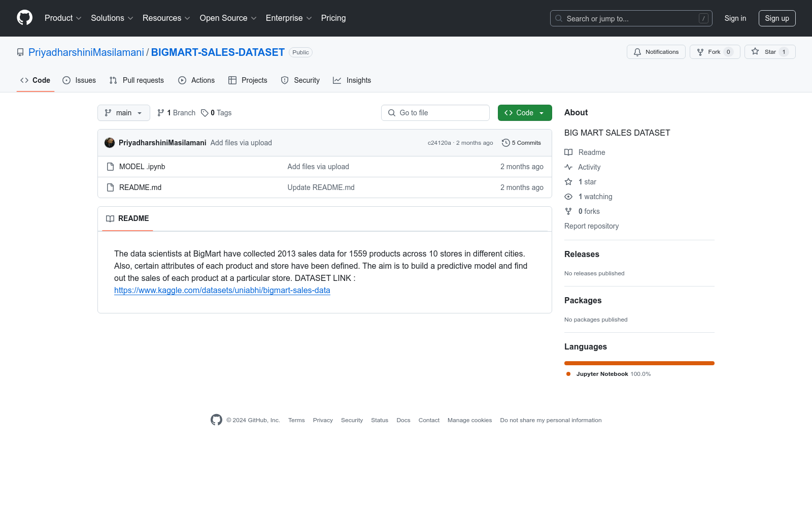The width and height of the screenshot is (812, 508).
Task: Click the commit history clock icon
Action: click(505, 143)
